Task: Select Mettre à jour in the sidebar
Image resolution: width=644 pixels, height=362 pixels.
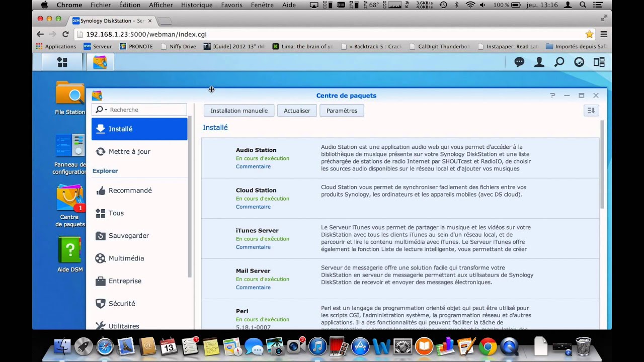Action: [x=139, y=151]
